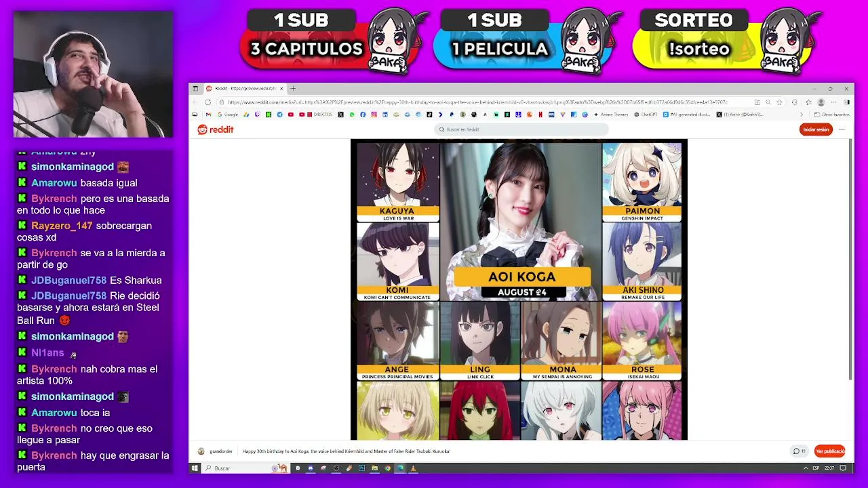This screenshot has height=488, width=868.
Task: Open the ChatGPT bookmark
Action: (646, 115)
